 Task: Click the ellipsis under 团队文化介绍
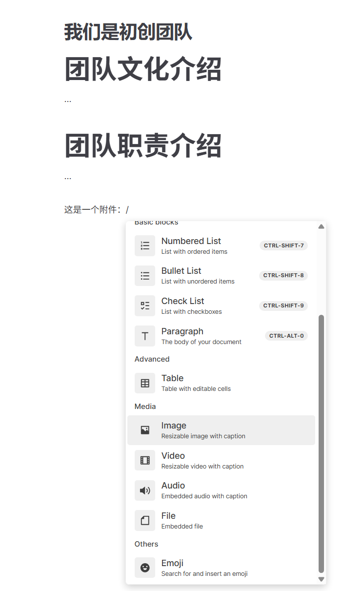click(x=68, y=101)
